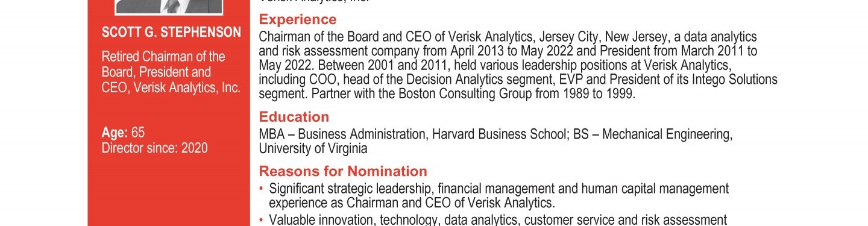Click the Age: 65 label
This screenshot has width=868, height=226.
pos(123,133)
